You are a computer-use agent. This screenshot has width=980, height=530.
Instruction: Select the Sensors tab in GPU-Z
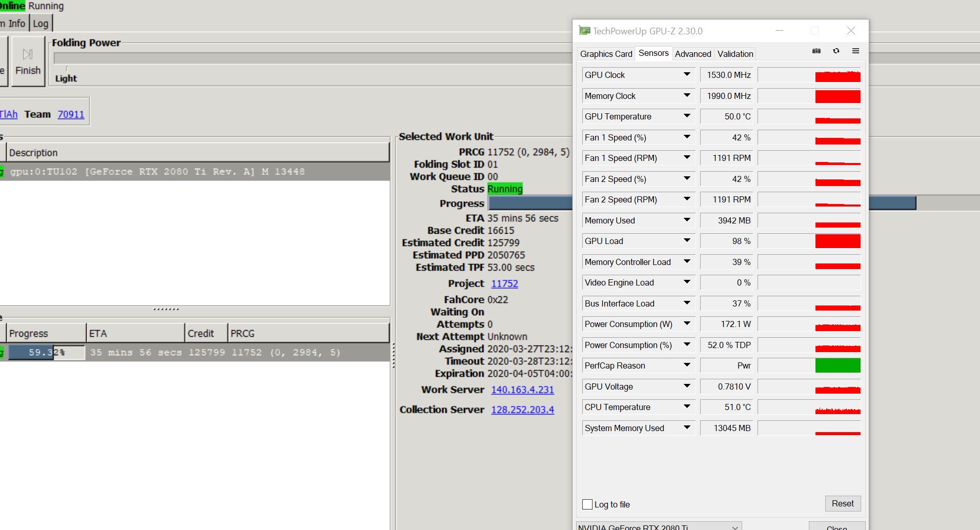click(x=654, y=53)
